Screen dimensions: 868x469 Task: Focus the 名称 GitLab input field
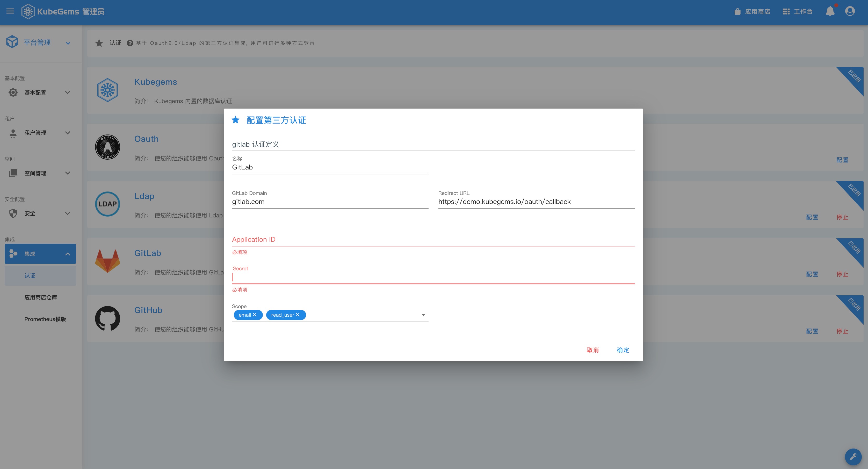pyautogui.click(x=330, y=167)
